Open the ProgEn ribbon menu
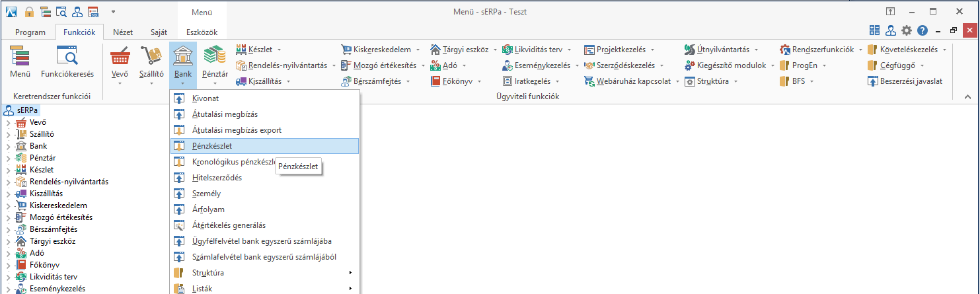 803,65
